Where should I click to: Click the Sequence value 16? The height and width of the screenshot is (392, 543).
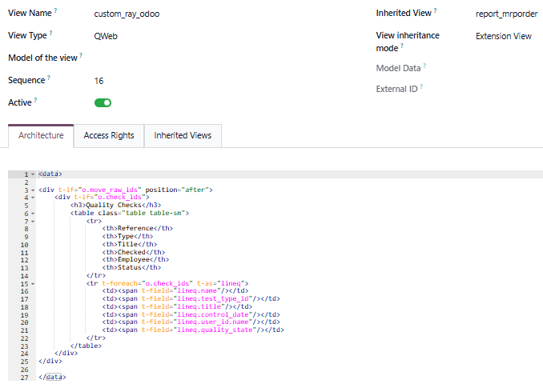[x=99, y=81]
